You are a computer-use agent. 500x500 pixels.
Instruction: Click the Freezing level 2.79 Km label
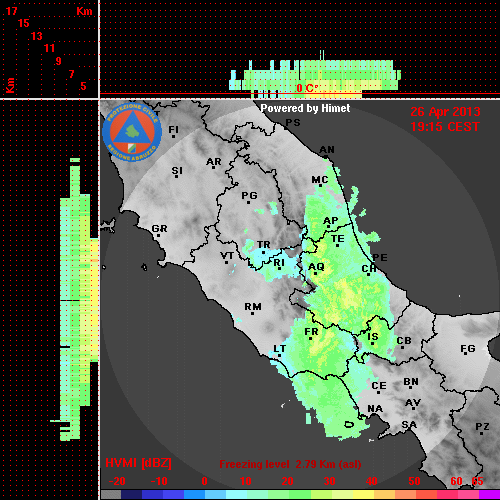(290, 464)
